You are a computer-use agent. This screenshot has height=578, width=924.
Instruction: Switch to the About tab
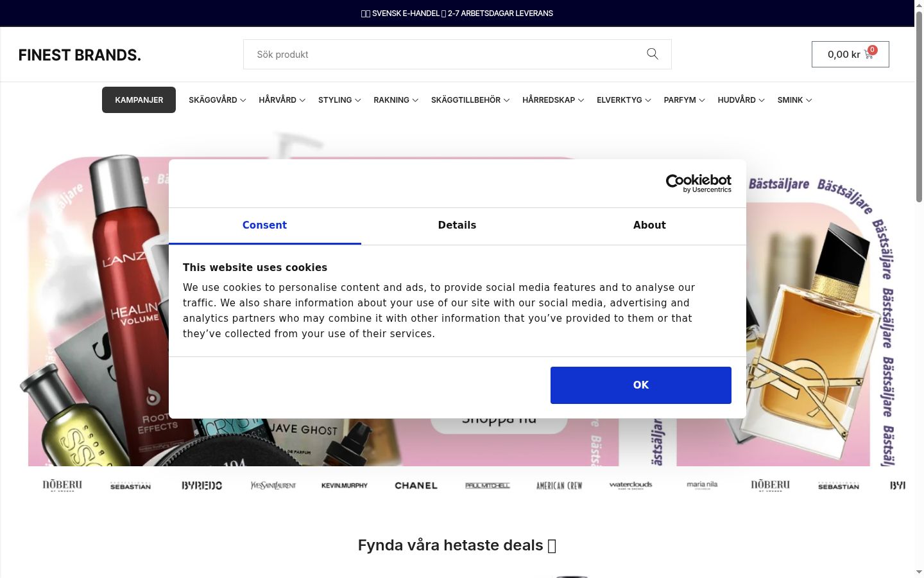pos(649,225)
